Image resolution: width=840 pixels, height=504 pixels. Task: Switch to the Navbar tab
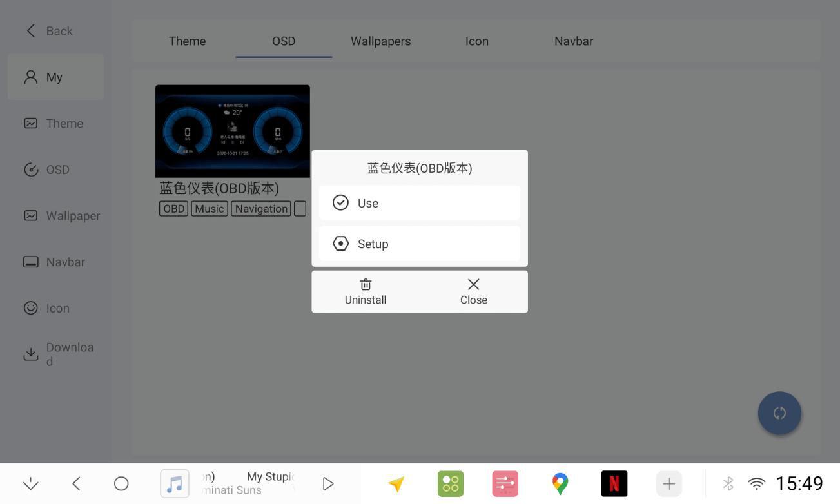(x=574, y=41)
